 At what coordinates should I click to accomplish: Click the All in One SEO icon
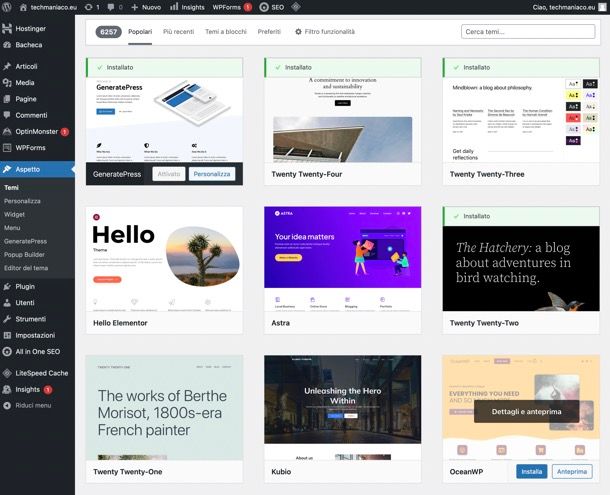pos(7,351)
